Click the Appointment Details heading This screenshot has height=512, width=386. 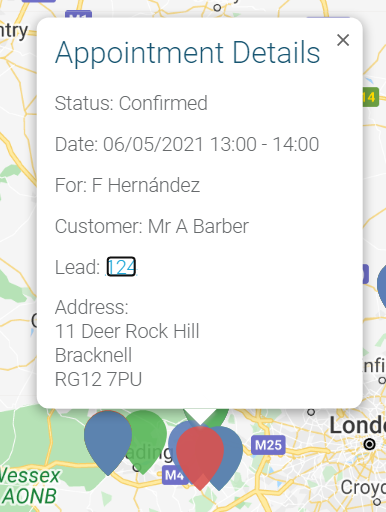pos(188,52)
